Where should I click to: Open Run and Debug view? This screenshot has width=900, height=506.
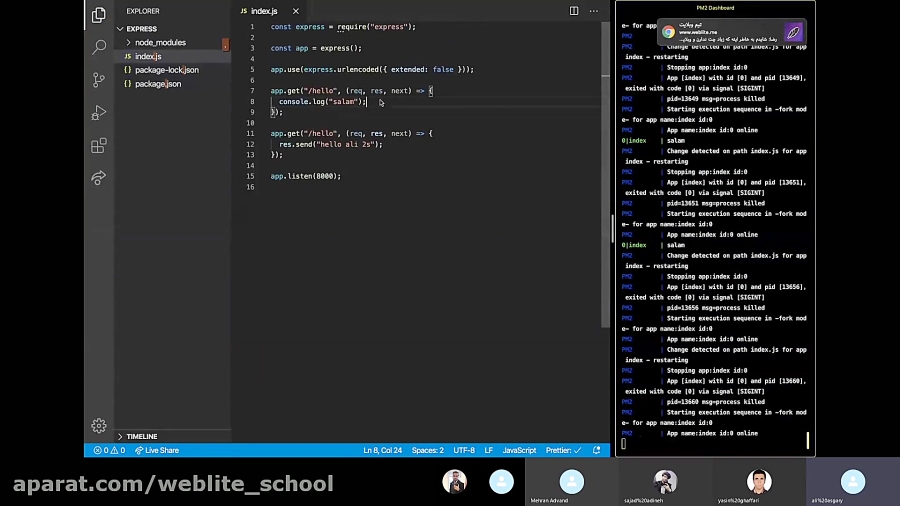(99, 112)
